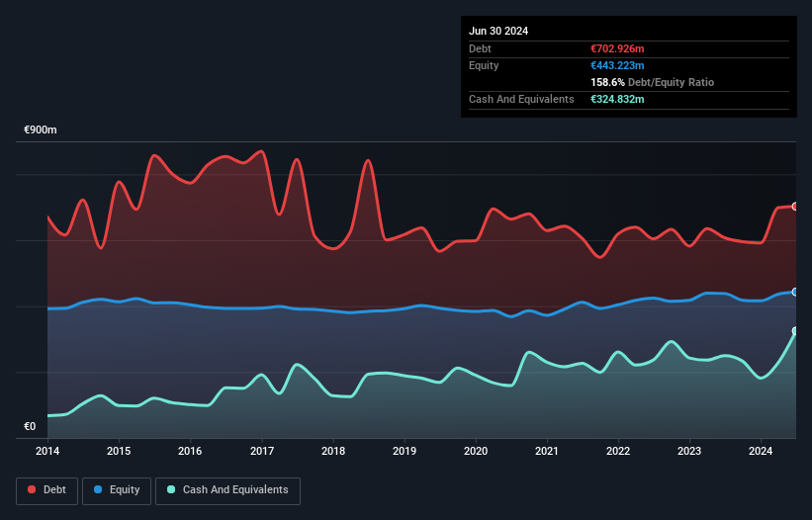Click the blue Equity endpoint marker

click(x=795, y=292)
